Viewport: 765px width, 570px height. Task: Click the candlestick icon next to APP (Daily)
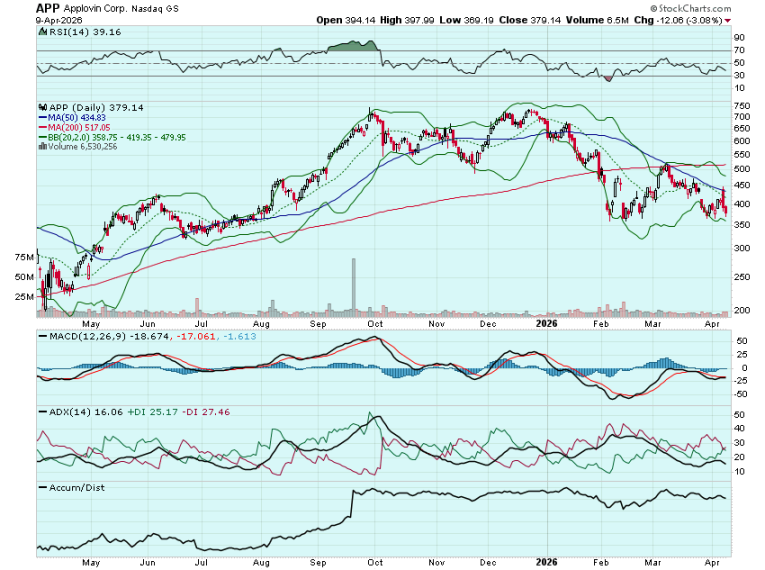(42, 107)
